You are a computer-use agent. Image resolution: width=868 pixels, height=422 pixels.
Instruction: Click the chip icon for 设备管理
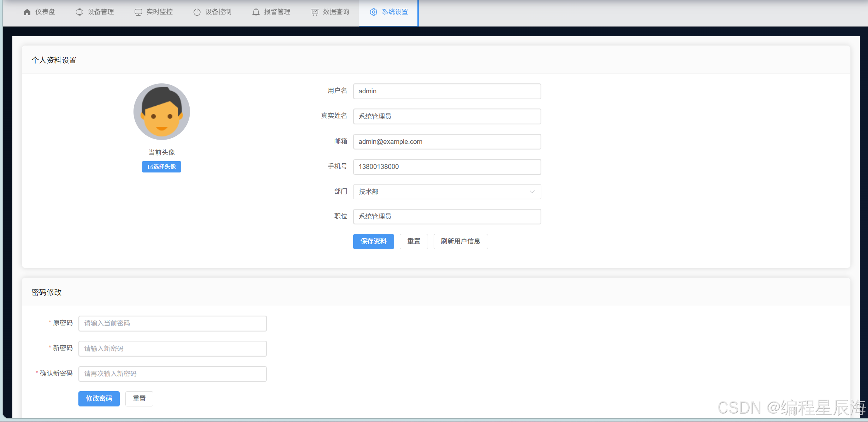(79, 12)
